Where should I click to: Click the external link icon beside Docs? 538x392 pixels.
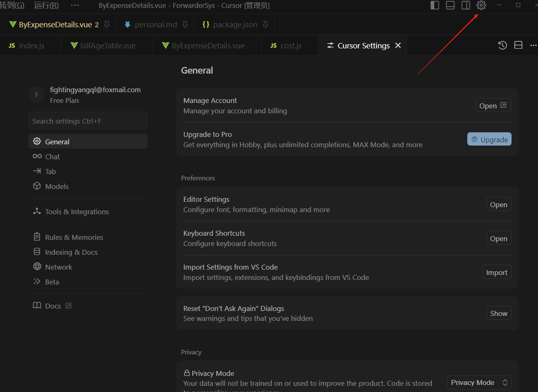coord(69,306)
